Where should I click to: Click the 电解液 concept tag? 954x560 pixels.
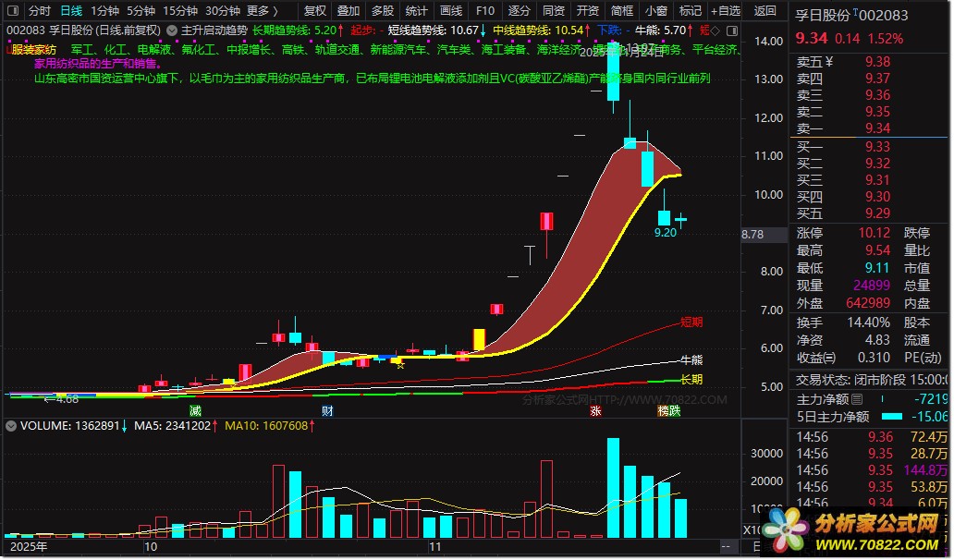coord(154,50)
